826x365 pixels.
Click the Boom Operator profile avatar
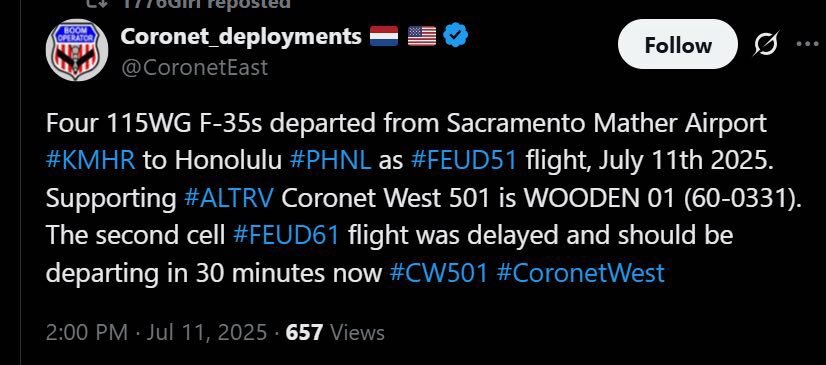coord(77,50)
